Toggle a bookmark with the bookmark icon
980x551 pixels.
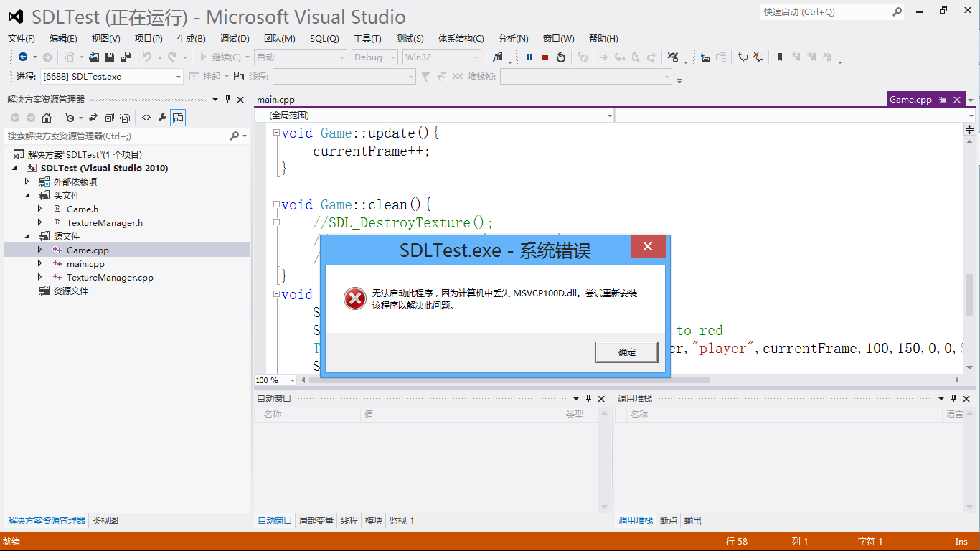click(780, 57)
